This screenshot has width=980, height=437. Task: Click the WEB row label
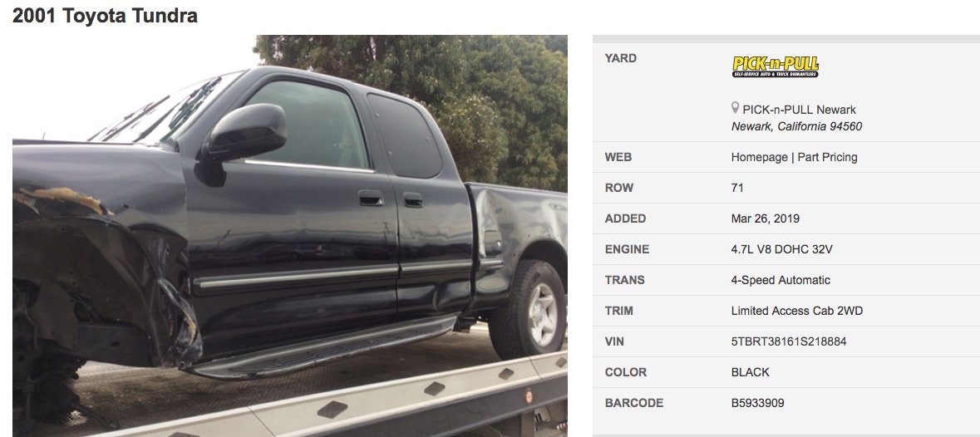[x=618, y=157]
